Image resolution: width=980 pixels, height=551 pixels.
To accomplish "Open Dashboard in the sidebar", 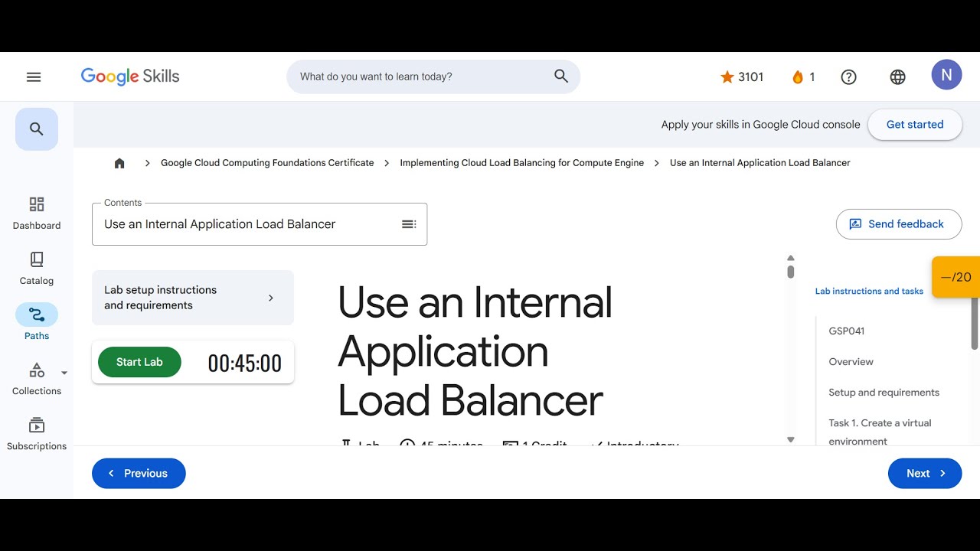I will (x=37, y=213).
